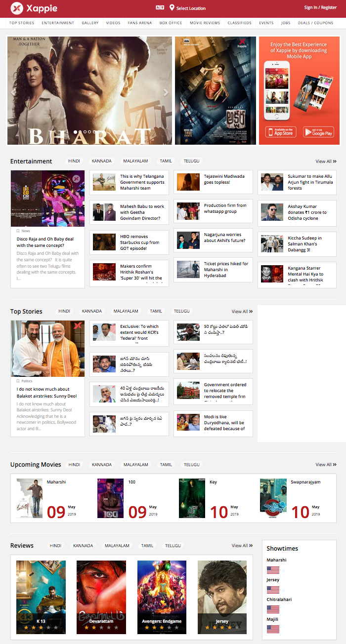This screenshot has height=644, width=346.
Task: Filter Reviews by Malayalam
Action: tap(117, 546)
